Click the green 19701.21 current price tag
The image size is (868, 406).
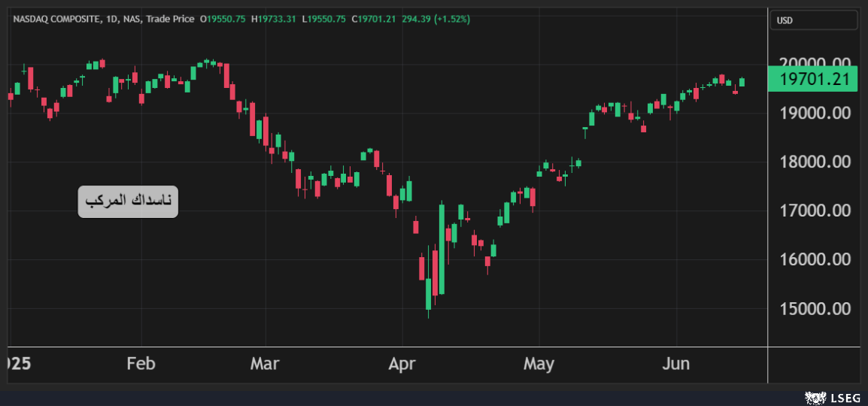[x=812, y=79]
